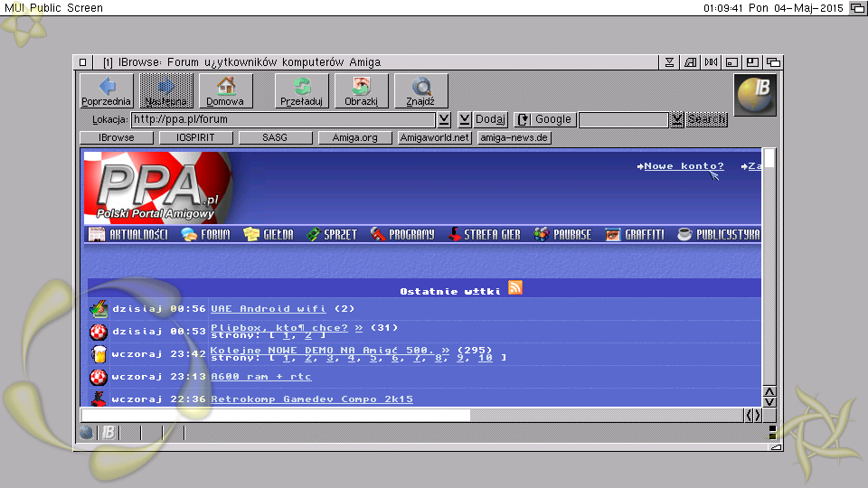Screen dimensions: 868x488
Task: Open the Domowa home page button
Action: (x=225, y=90)
